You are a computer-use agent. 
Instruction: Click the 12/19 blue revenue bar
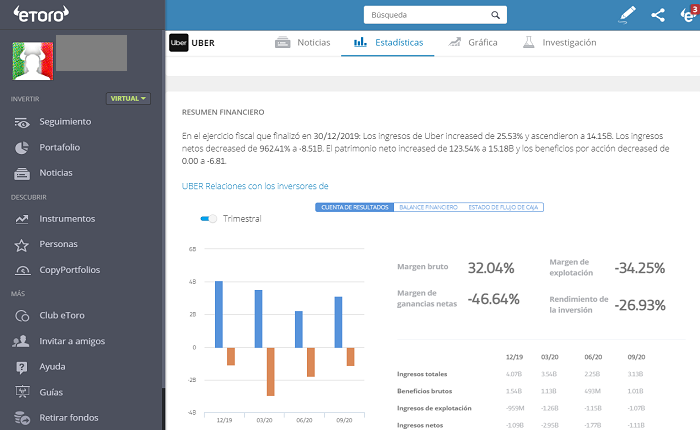219,314
